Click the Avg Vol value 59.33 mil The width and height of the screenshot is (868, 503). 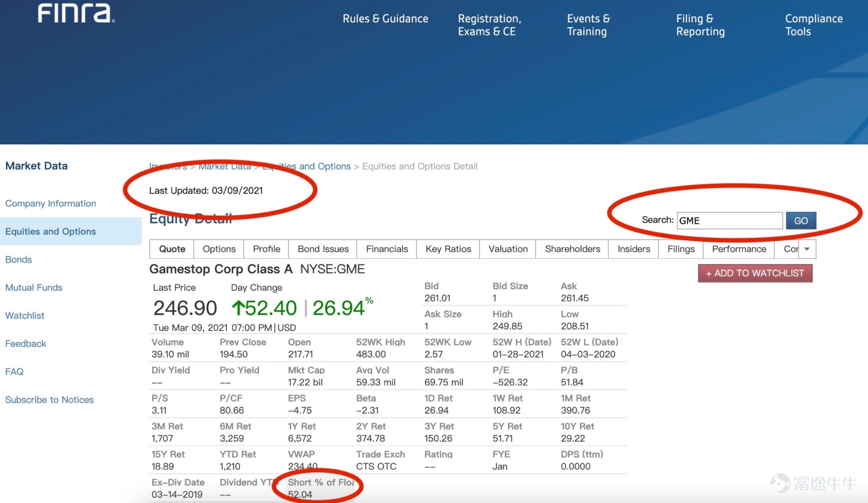(x=375, y=382)
